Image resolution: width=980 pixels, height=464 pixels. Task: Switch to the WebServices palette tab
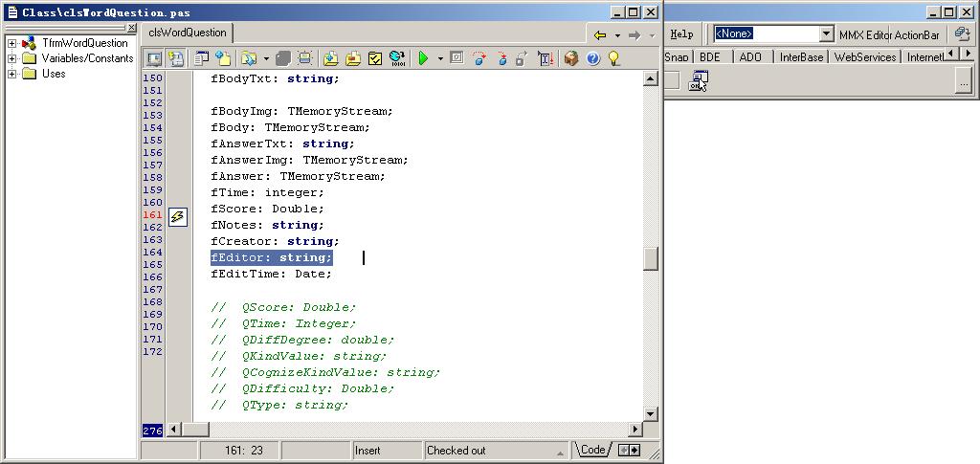[x=864, y=57]
